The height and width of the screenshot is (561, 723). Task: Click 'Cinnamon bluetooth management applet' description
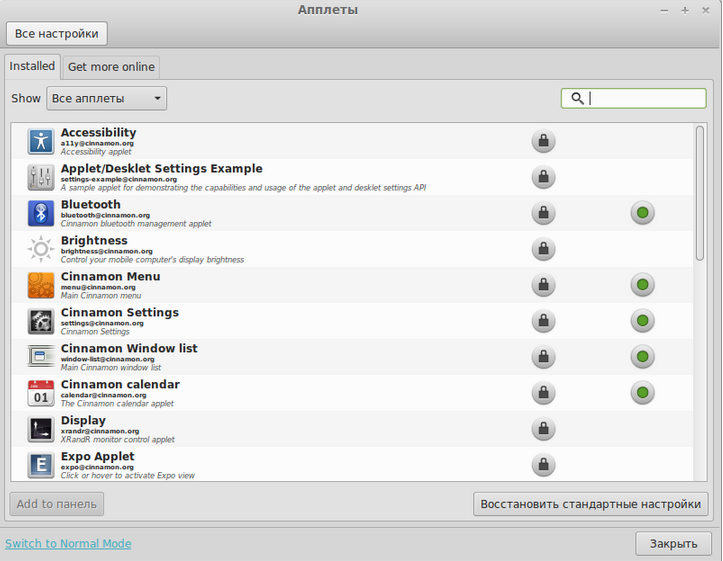pyautogui.click(x=136, y=224)
